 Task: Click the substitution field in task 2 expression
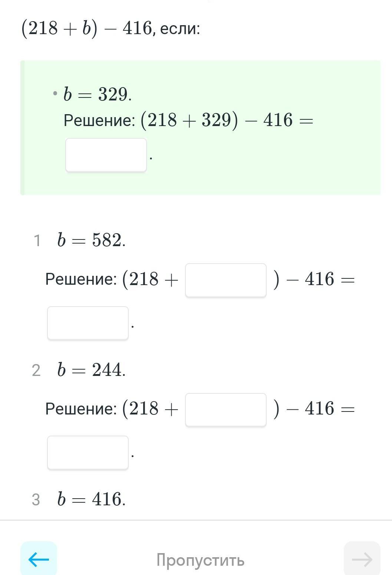pyautogui.click(x=225, y=410)
